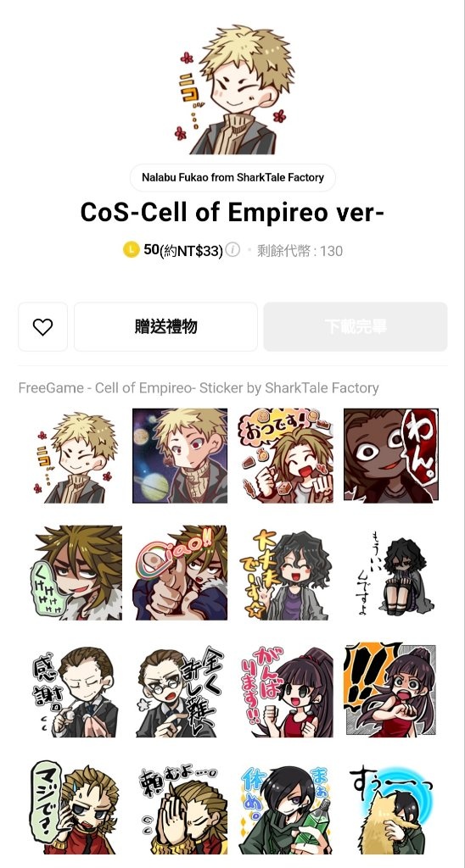Select the main blond winking character image
This screenshot has height=868, width=465.
click(x=232, y=90)
